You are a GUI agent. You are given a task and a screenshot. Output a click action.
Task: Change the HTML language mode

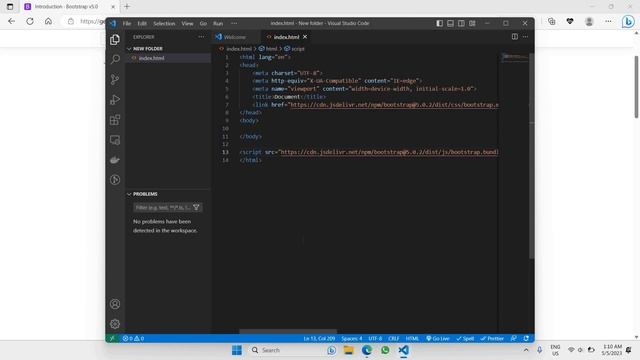[x=412, y=338]
